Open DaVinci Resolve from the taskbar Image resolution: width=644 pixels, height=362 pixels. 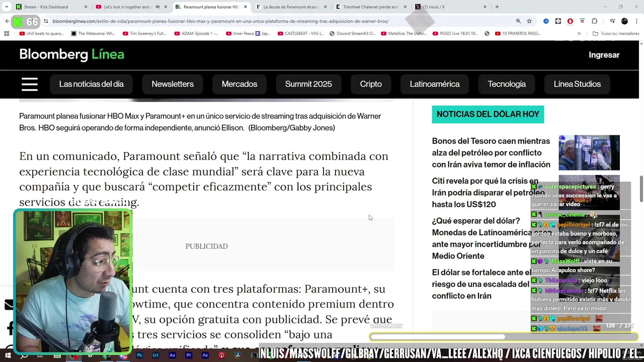[x=238, y=355]
